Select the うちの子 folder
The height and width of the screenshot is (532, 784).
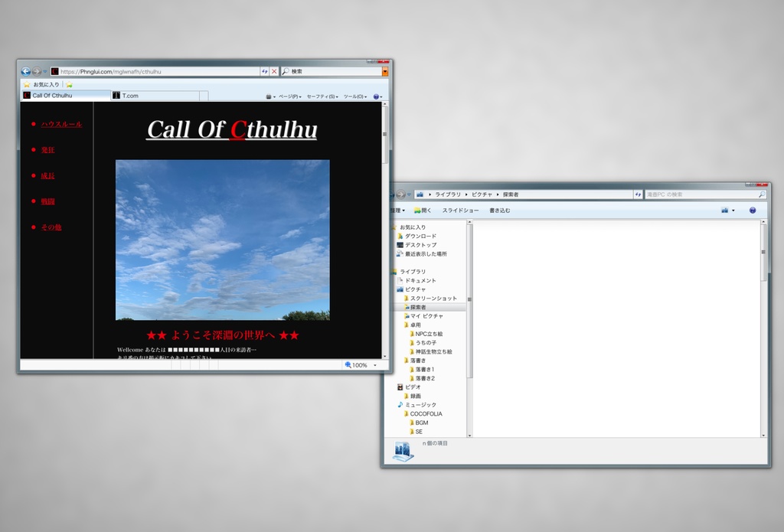[423, 343]
